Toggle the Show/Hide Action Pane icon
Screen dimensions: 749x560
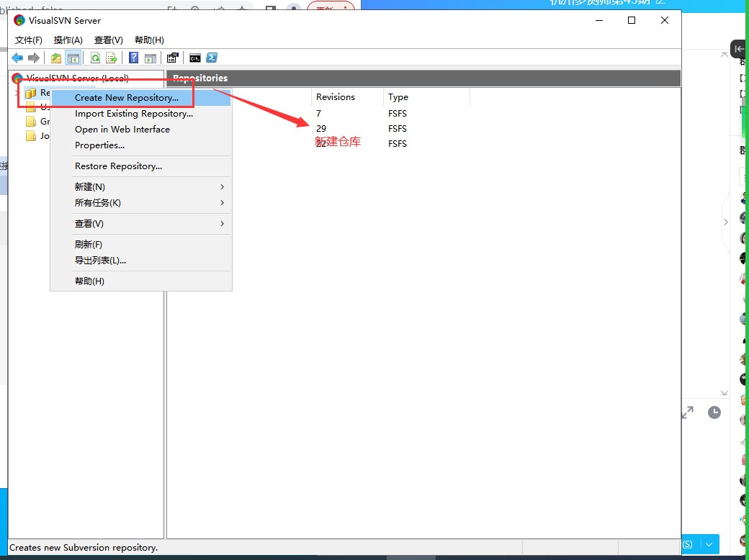click(151, 58)
